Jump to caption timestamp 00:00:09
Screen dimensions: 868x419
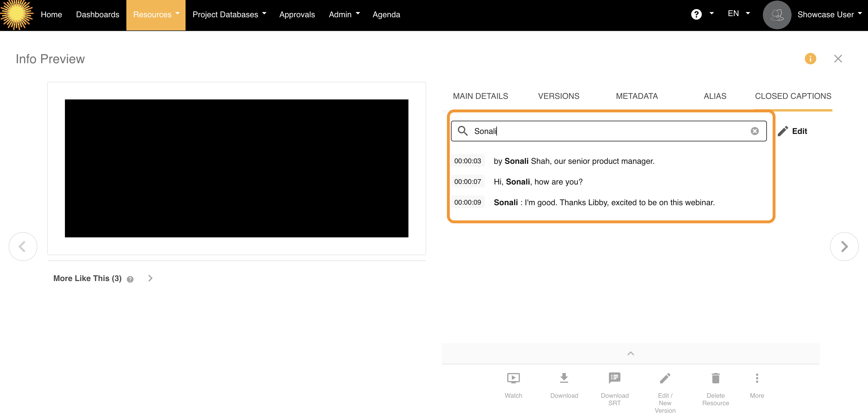[467, 202]
